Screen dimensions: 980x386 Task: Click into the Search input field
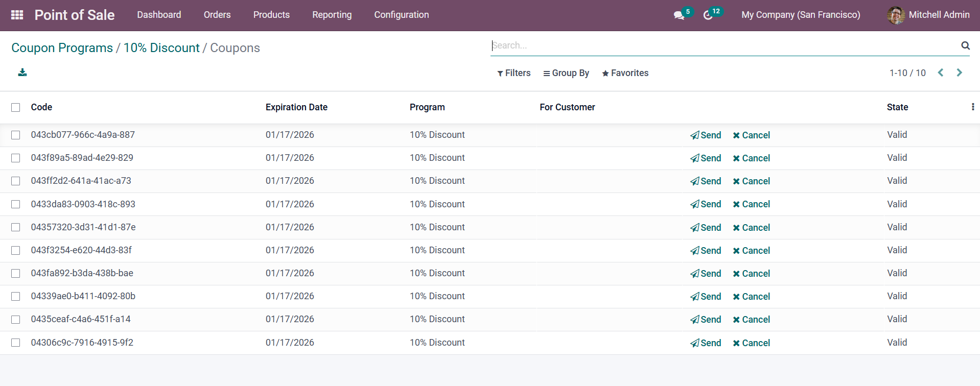pyautogui.click(x=723, y=45)
